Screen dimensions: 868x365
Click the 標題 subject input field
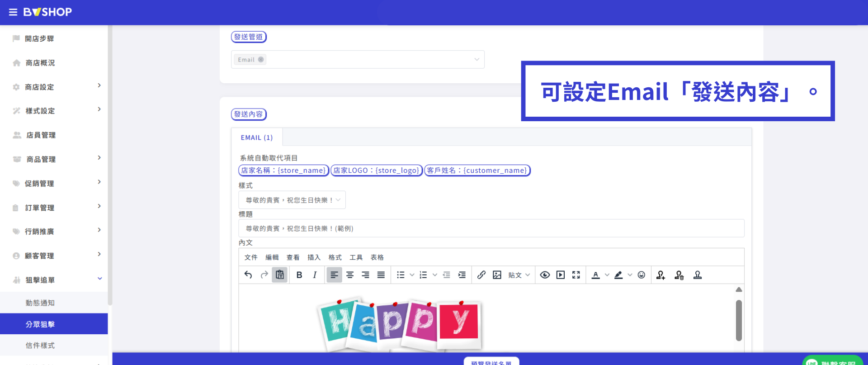tap(491, 228)
